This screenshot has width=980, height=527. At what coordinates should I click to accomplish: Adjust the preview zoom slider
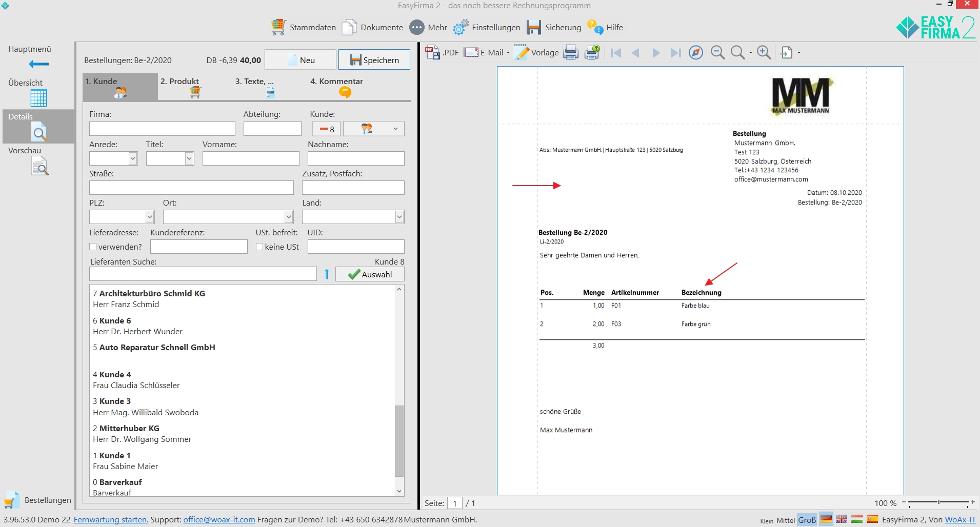click(938, 502)
